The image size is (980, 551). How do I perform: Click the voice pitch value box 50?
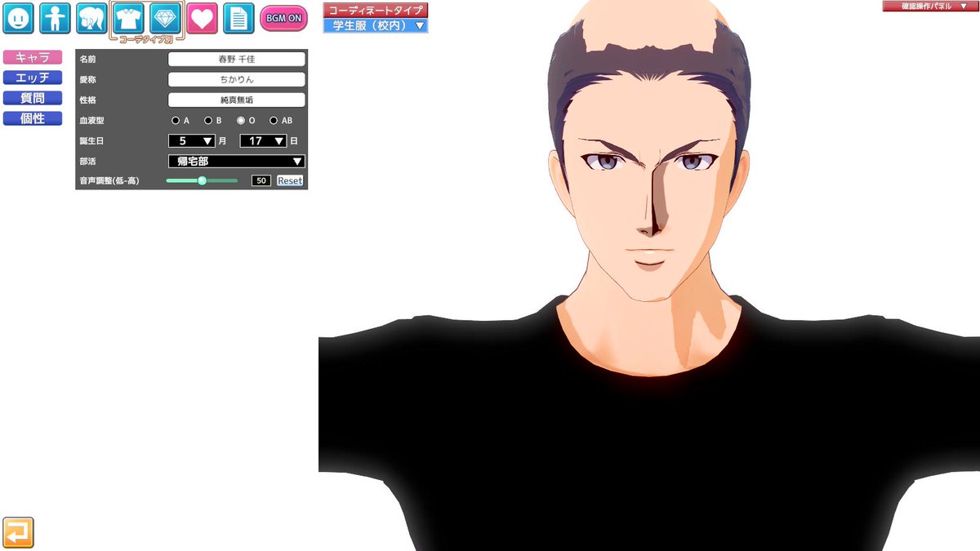point(261,180)
